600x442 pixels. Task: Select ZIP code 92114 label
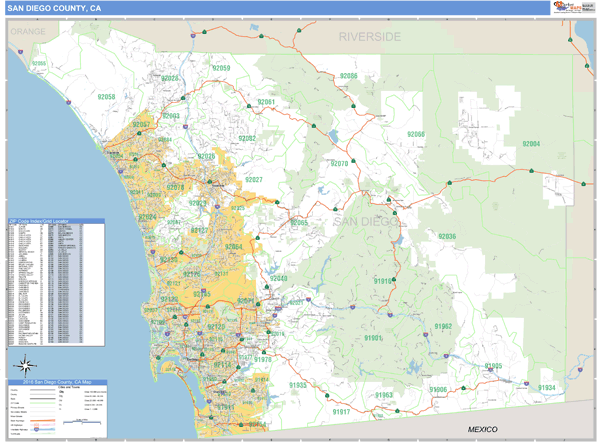[x=222, y=364]
